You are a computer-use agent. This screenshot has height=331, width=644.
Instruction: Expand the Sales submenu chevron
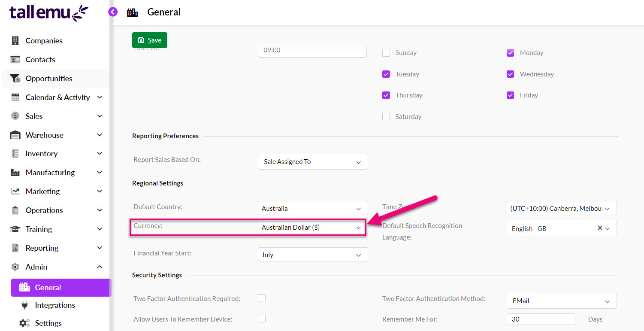pyautogui.click(x=100, y=116)
